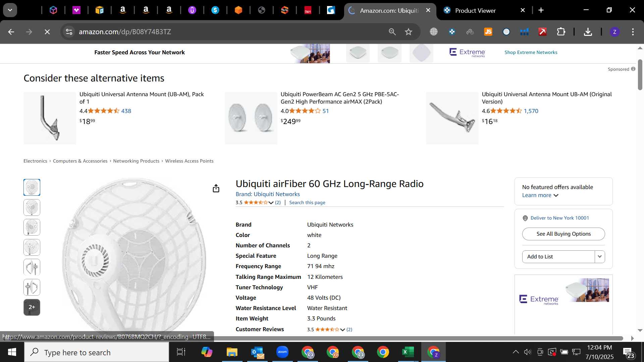Screen dimensions: 644x362
Task: Click the red arrow extension icon
Action: [x=542, y=32]
